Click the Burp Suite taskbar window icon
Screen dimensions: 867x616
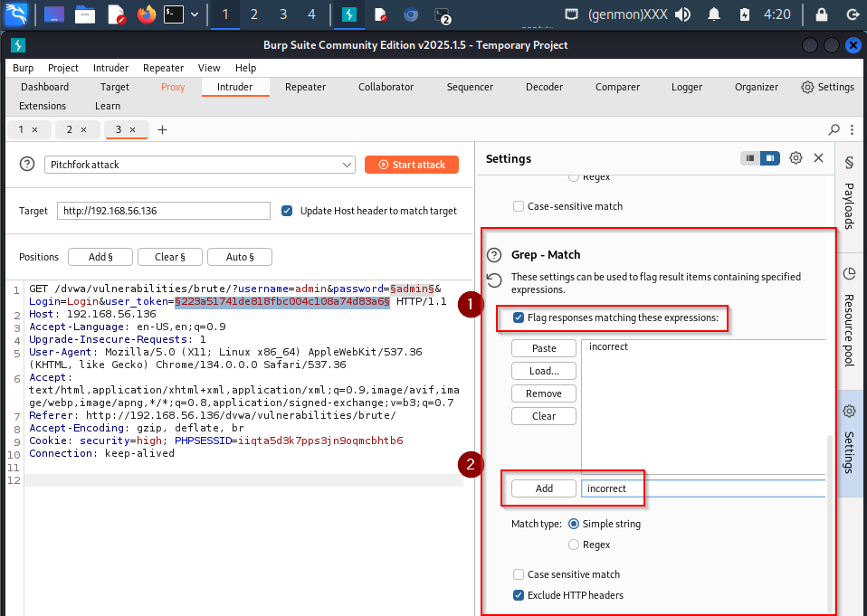(349, 14)
